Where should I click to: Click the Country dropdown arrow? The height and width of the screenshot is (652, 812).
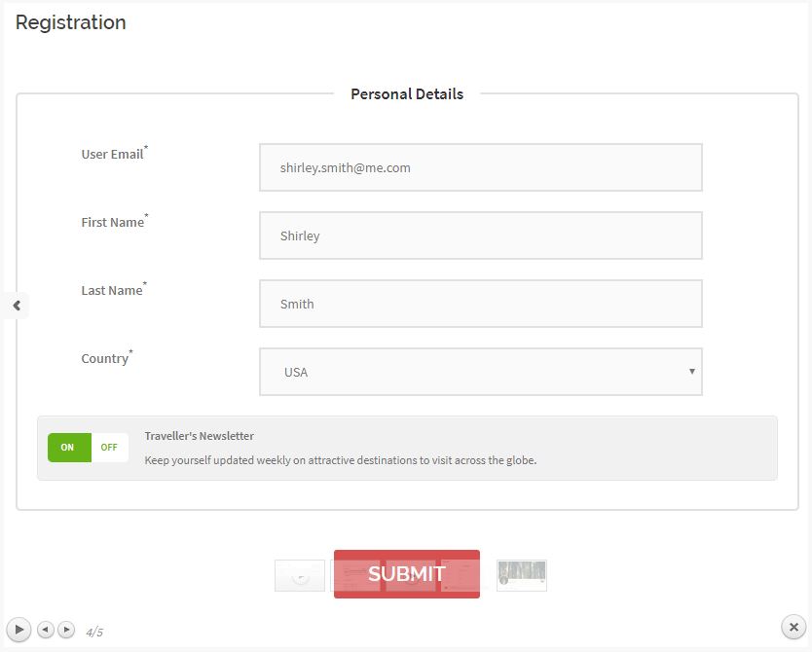point(692,372)
